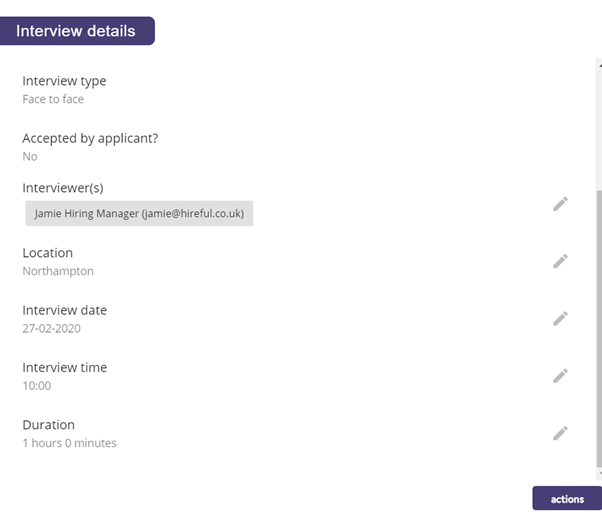Click the scrollbar down arrow
Viewport: 602px width, 514px height.
(x=600, y=474)
